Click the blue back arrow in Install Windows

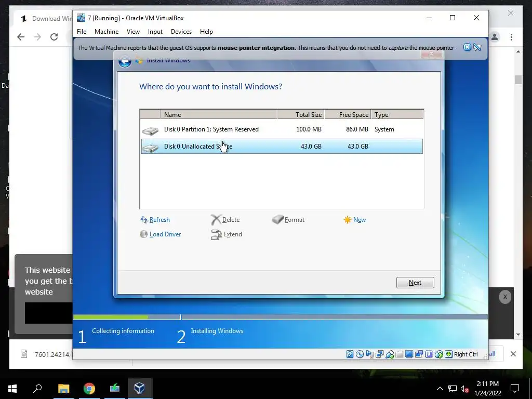coord(125,61)
